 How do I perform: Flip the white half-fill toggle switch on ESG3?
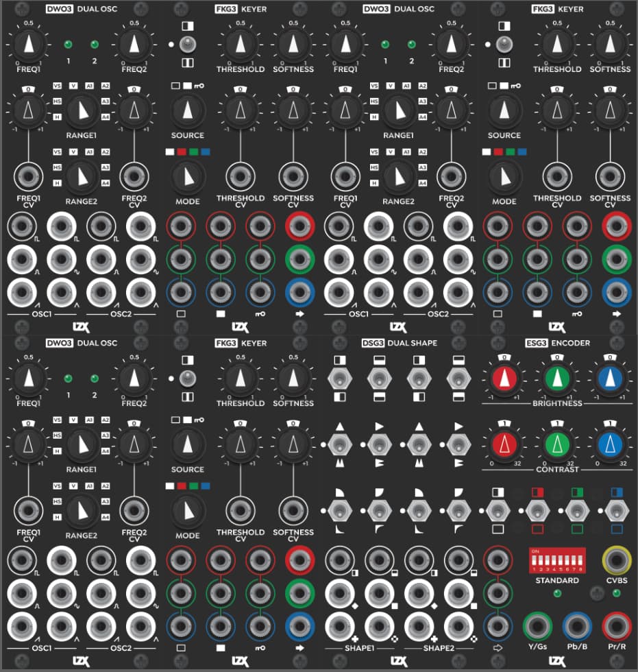point(498,510)
